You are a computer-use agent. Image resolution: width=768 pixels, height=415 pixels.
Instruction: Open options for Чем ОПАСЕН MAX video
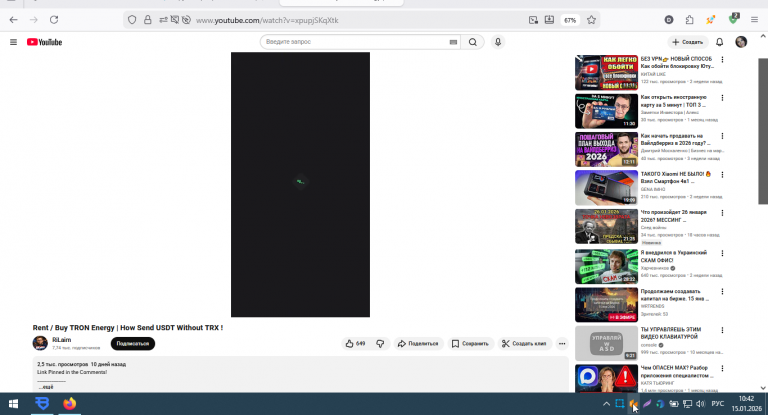click(722, 368)
